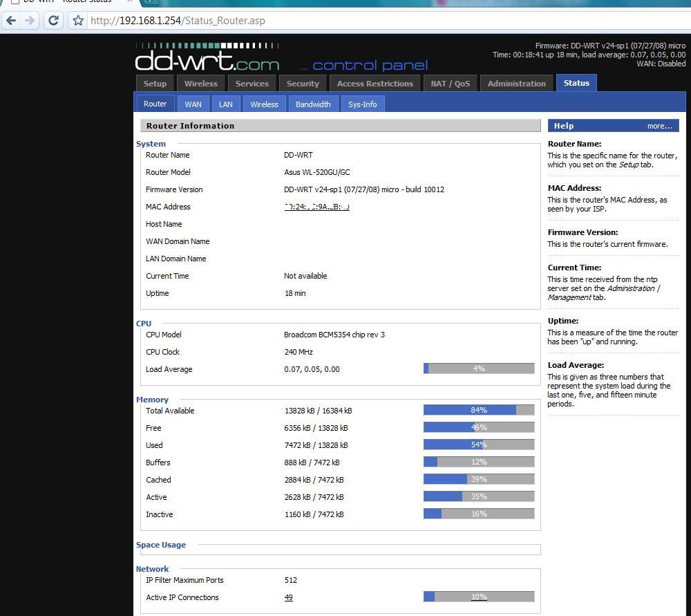Open the Services tab
The height and width of the screenshot is (616, 691).
tap(252, 84)
